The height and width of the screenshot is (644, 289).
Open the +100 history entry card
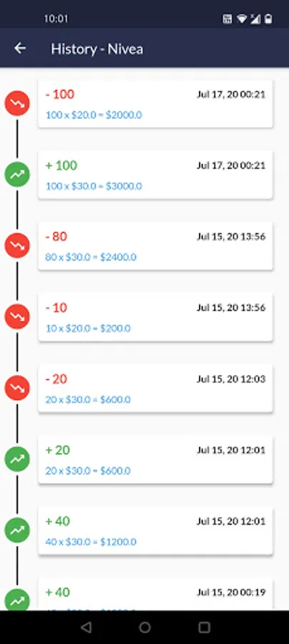pyautogui.click(x=155, y=175)
